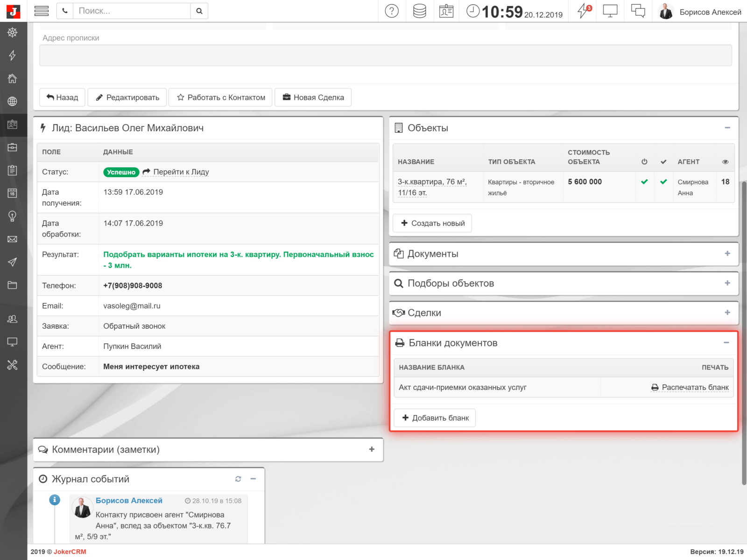Toggle the power status checkmark for the apartment object

point(644,182)
